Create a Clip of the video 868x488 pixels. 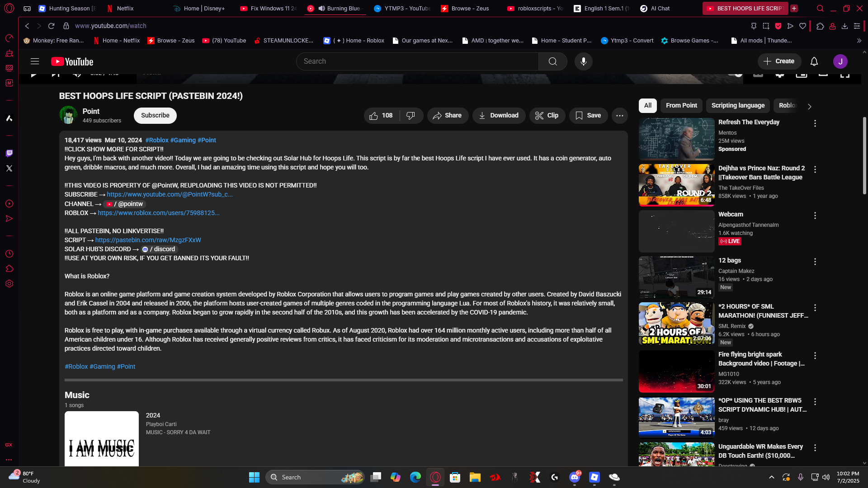(547, 116)
